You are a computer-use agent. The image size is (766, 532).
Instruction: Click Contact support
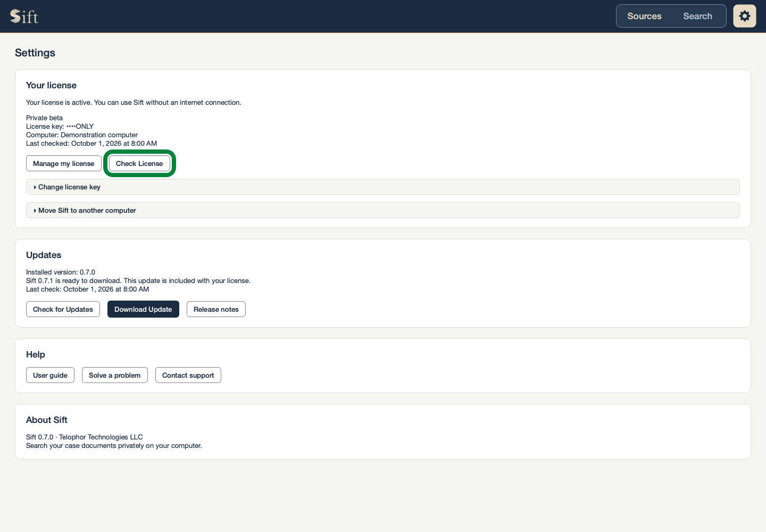(188, 375)
